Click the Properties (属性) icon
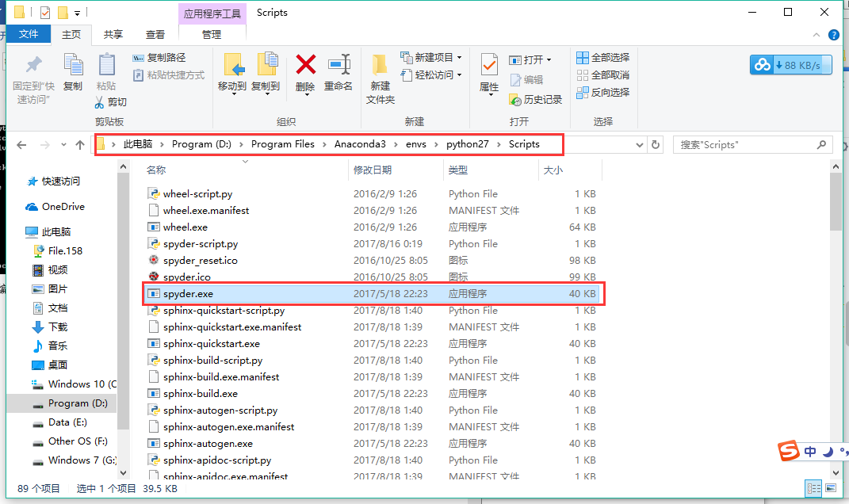The width and height of the screenshot is (849, 504). 489,66
